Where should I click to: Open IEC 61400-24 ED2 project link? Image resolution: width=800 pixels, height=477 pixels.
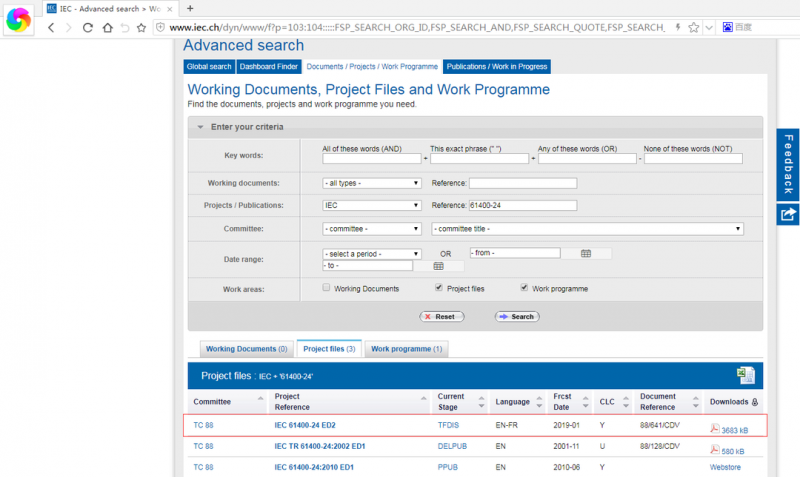coord(305,425)
